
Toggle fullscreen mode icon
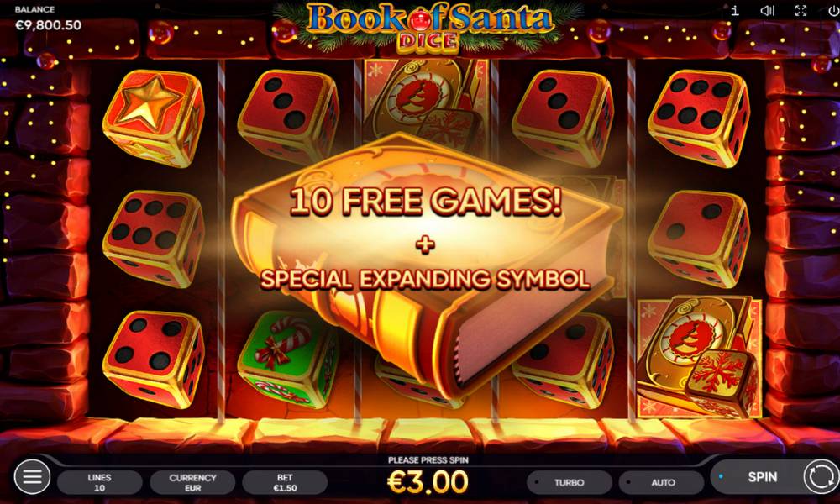coord(801,10)
